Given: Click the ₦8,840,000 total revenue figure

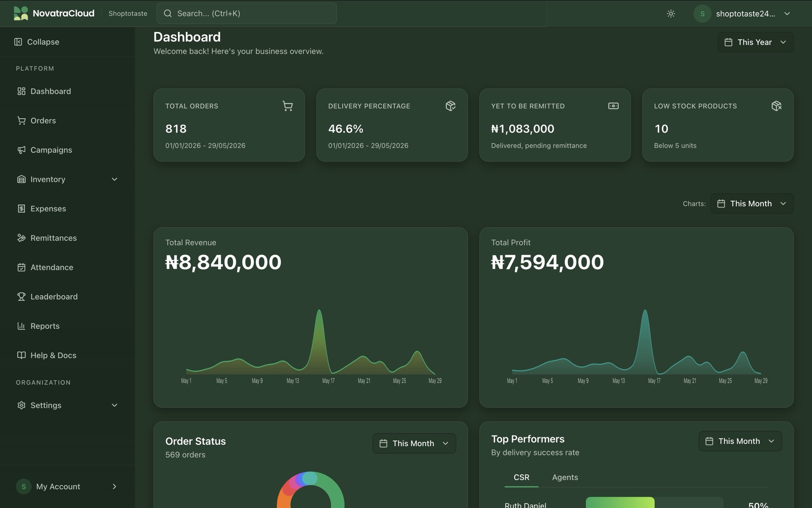Looking at the screenshot, I should (x=223, y=262).
